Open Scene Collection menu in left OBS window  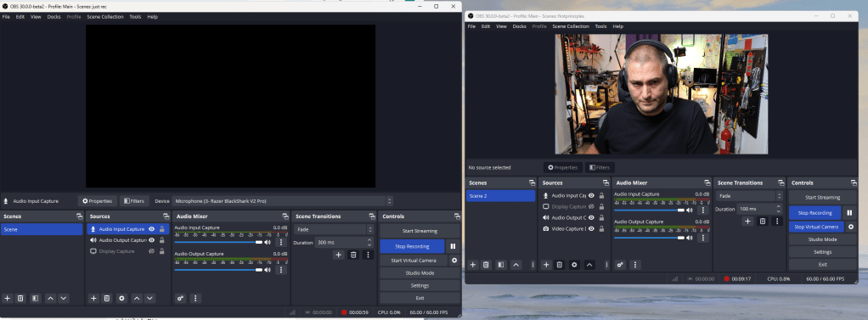click(105, 17)
